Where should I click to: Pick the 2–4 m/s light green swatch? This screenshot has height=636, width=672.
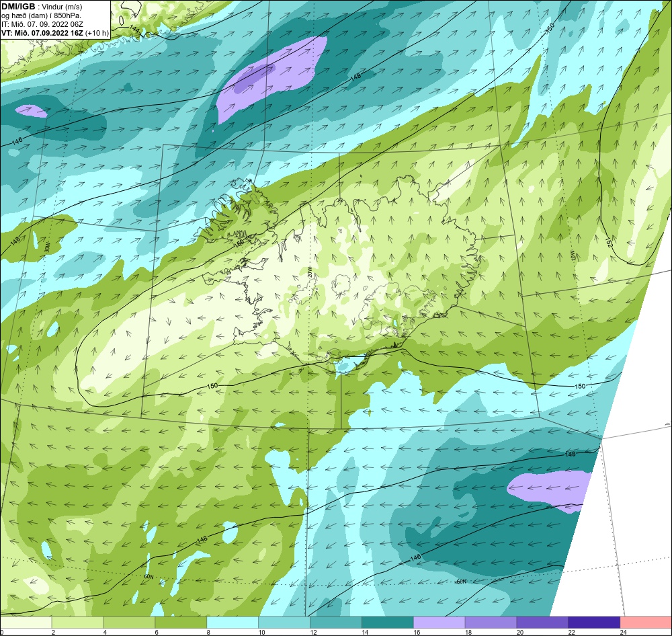(x=77, y=622)
